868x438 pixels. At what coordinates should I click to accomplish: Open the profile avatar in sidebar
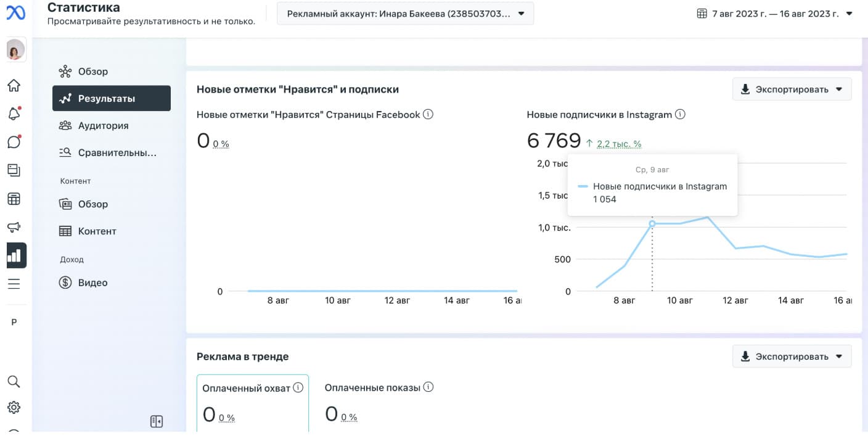tap(16, 50)
